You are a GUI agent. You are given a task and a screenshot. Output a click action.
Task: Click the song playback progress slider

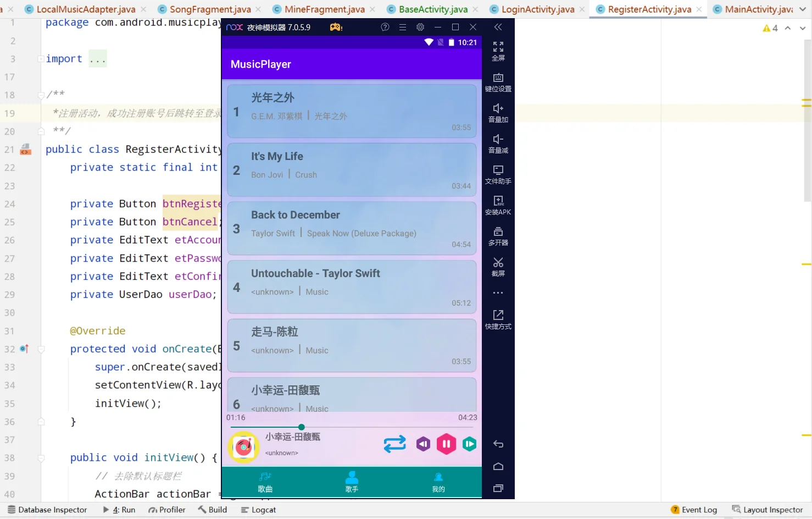click(301, 427)
